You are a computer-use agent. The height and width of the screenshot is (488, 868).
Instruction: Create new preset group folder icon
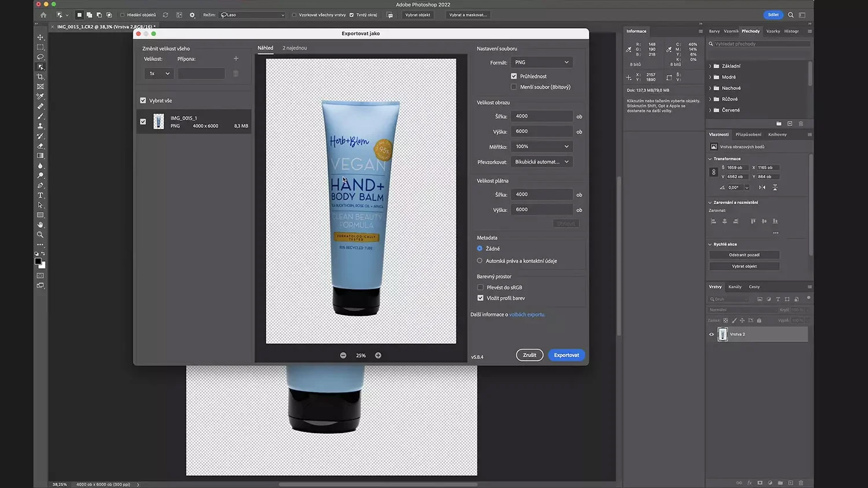[x=779, y=124]
